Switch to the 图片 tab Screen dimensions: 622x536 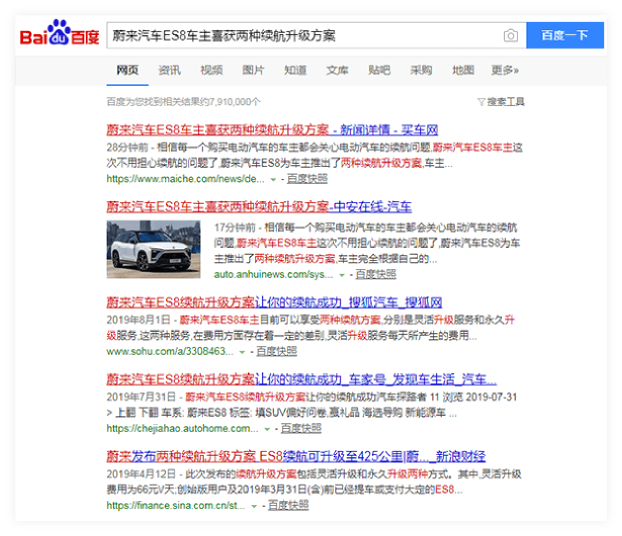(x=253, y=70)
